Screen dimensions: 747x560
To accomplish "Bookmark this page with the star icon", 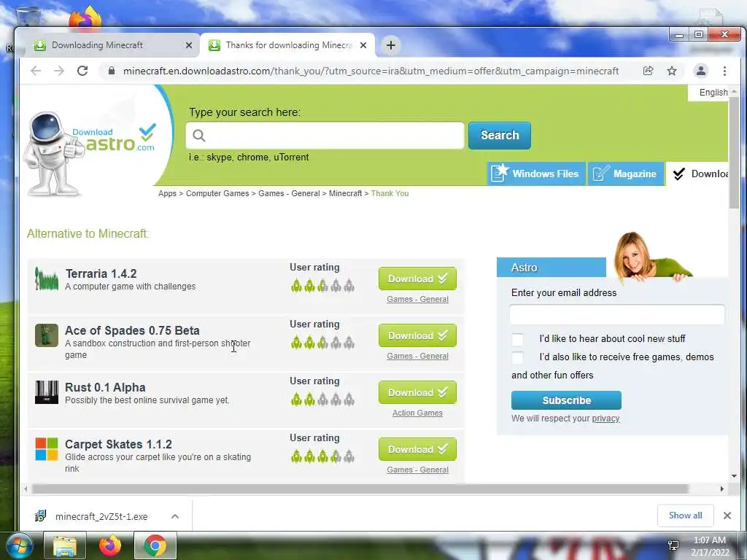I will [x=672, y=71].
